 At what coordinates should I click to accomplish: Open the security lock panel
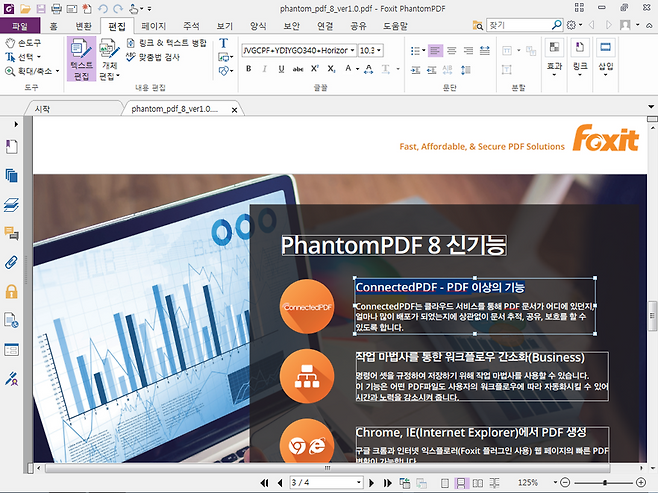(11, 291)
